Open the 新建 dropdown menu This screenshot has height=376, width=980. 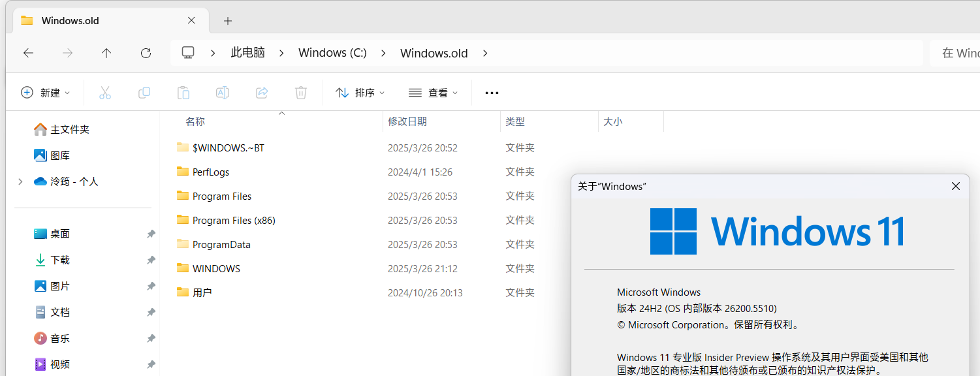click(x=46, y=93)
